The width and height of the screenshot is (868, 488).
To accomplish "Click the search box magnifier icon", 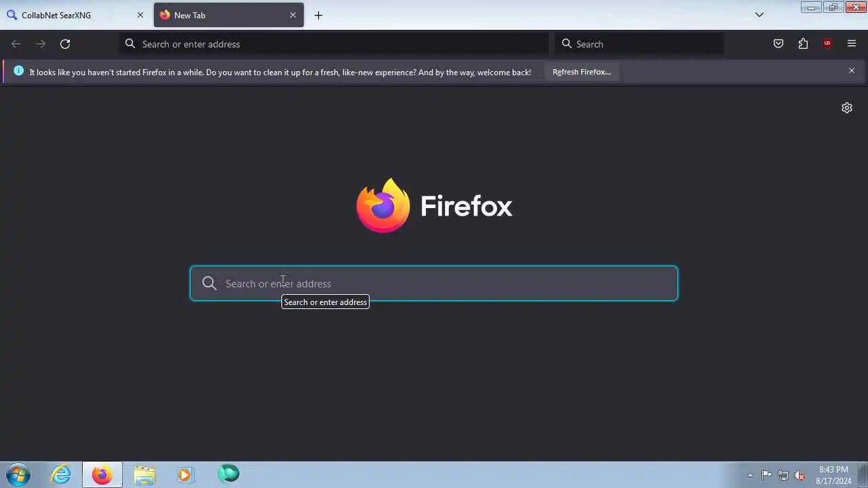I will pyautogui.click(x=567, y=44).
